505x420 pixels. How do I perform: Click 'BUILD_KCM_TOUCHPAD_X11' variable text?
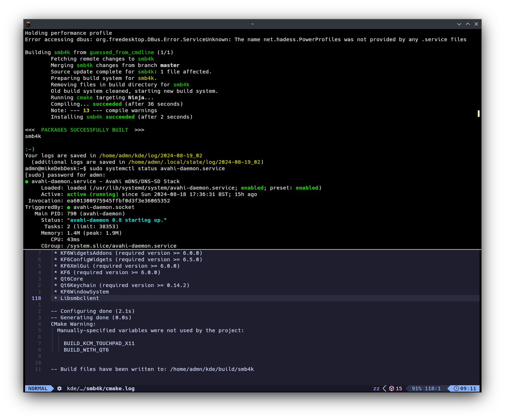coord(99,343)
